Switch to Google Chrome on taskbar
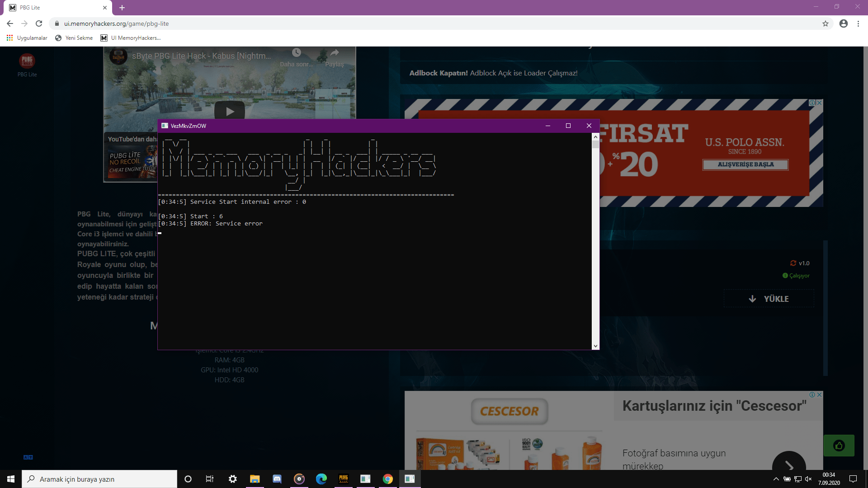The image size is (868, 488). [388, 479]
